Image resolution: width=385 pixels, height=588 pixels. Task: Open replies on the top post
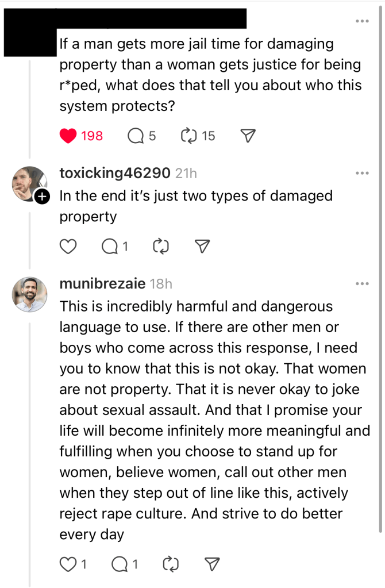point(136,136)
